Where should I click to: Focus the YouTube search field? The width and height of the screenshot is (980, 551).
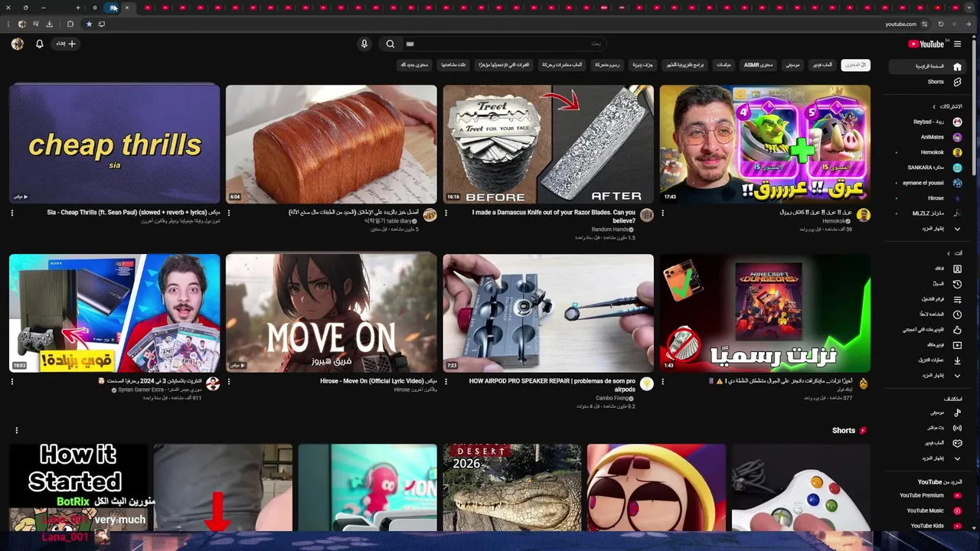(505, 44)
